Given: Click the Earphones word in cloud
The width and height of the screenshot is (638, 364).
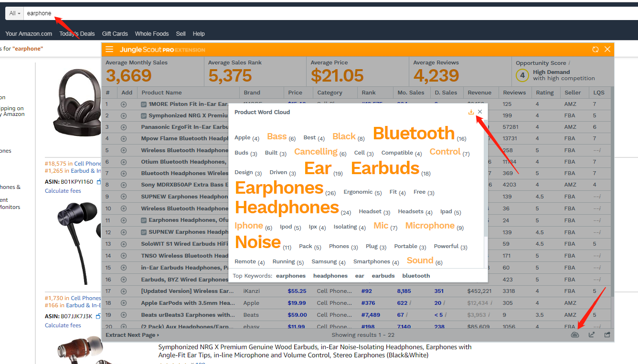Looking at the screenshot, I should pyautogui.click(x=279, y=188).
